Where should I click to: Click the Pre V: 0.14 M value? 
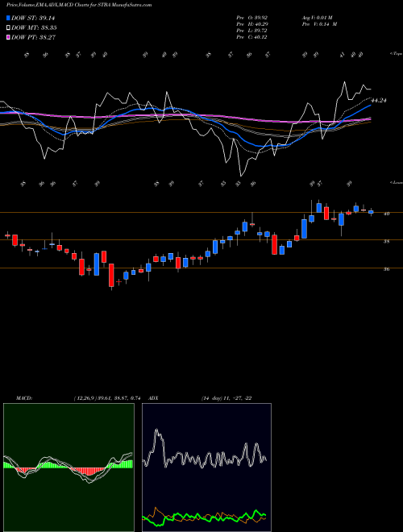point(319,24)
